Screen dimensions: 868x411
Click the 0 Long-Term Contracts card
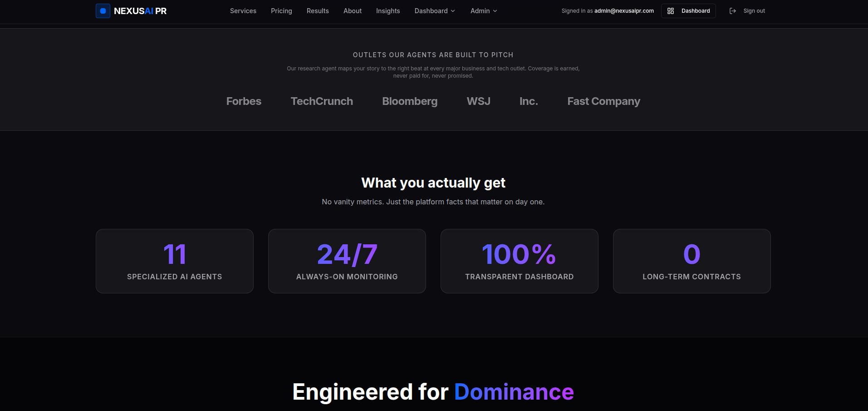coord(692,261)
